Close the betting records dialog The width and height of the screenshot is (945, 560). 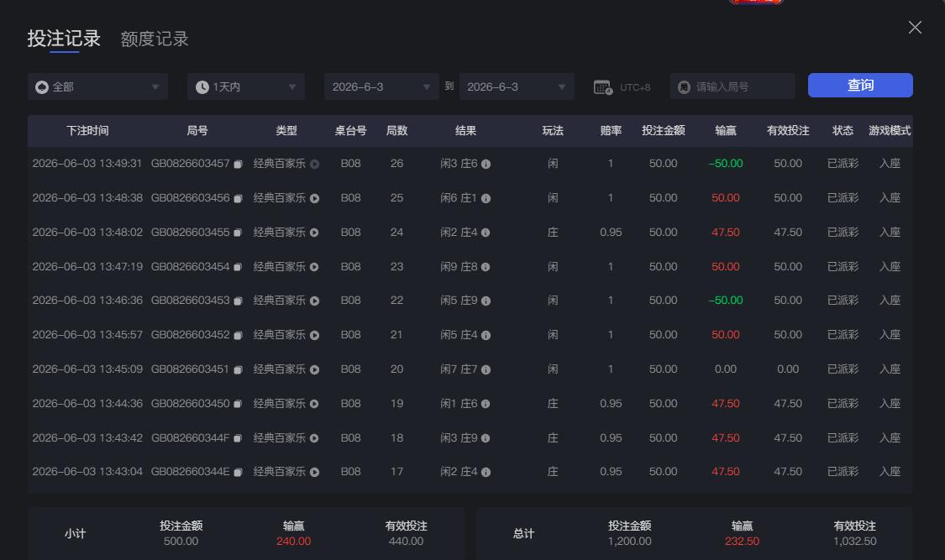coord(915,27)
